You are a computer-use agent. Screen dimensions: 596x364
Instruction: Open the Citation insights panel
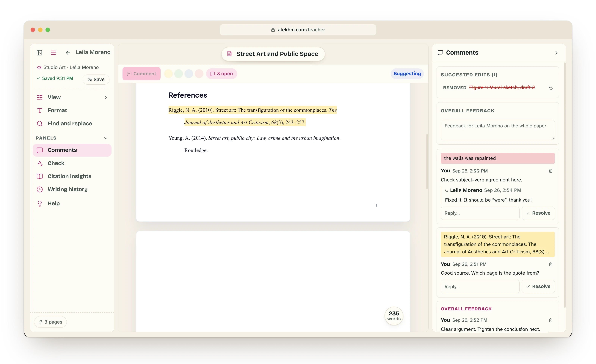(x=72, y=176)
